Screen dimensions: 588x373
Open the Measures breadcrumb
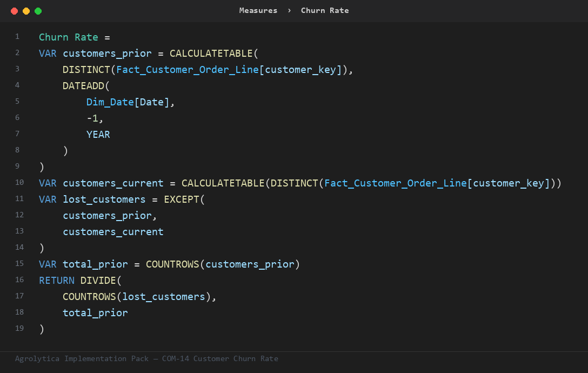click(x=258, y=10)
